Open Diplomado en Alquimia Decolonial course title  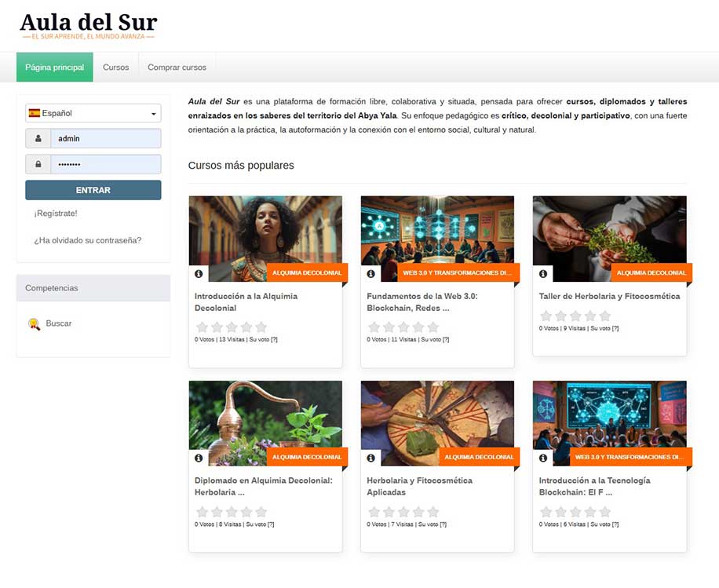(263, 487)
